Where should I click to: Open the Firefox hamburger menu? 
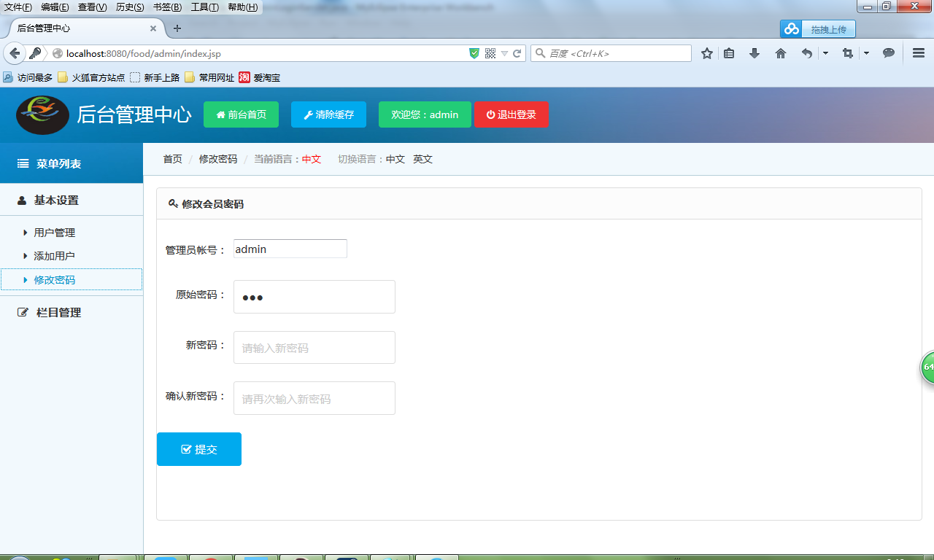pos(919,53)
